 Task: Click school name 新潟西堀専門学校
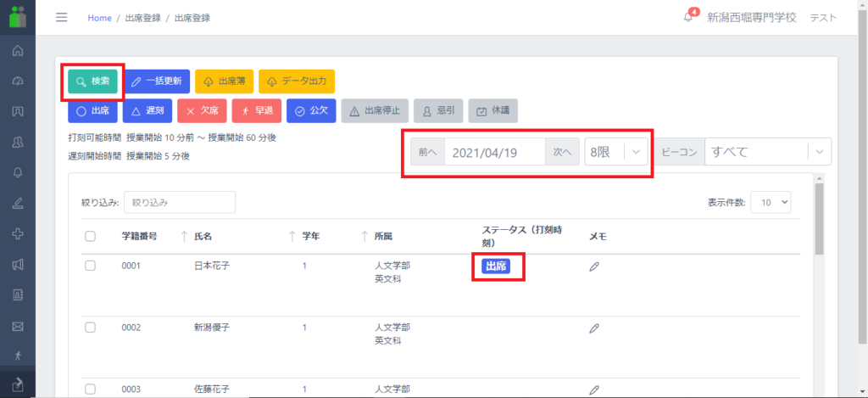[x=752, y=17]
